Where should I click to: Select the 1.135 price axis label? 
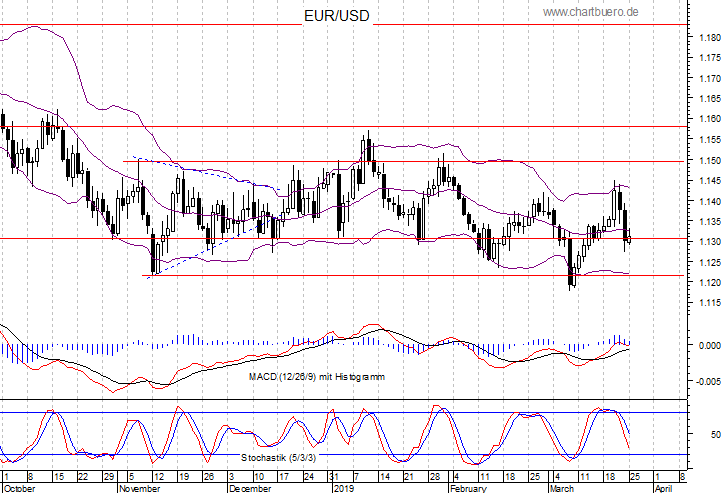pyautogui.click(x=710, y=221)
